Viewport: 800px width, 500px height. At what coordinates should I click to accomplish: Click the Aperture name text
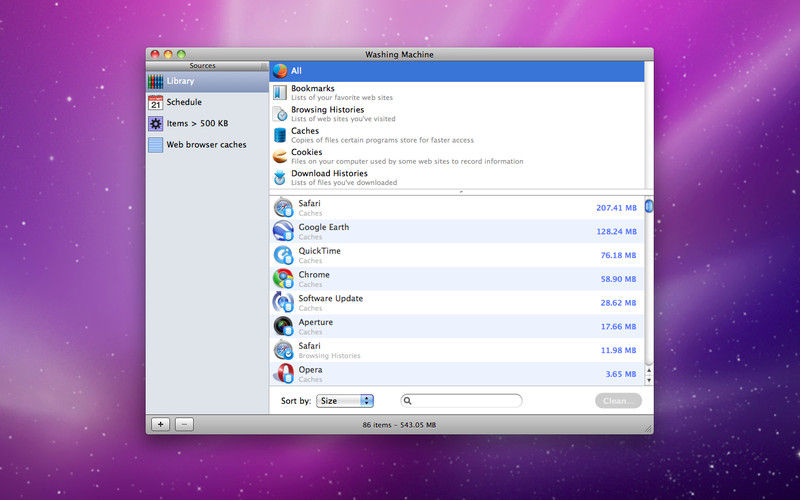tap(315, 322)
